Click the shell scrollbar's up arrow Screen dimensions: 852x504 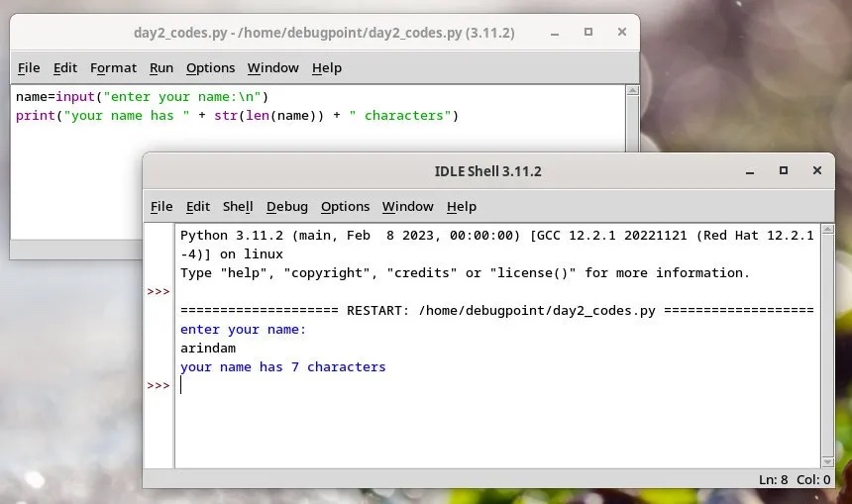click(827, 230)
